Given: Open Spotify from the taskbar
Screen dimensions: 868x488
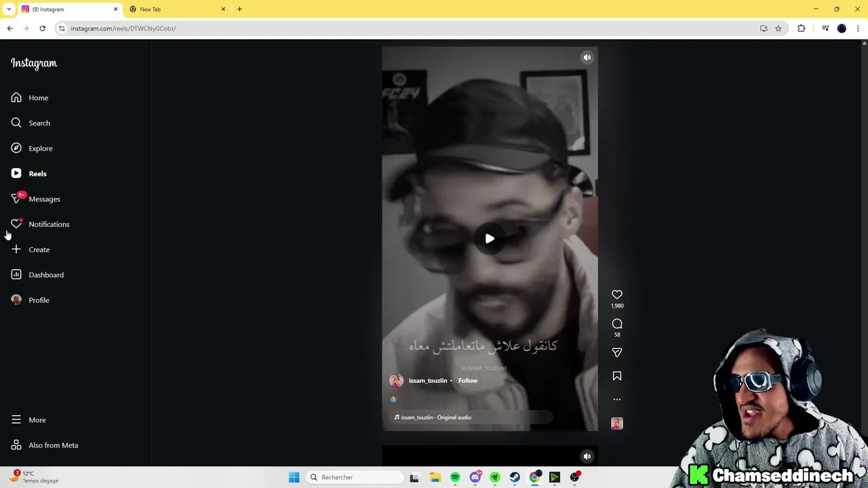Looking at the screenshot, I should pyautogui.click(x=455, y=477).
